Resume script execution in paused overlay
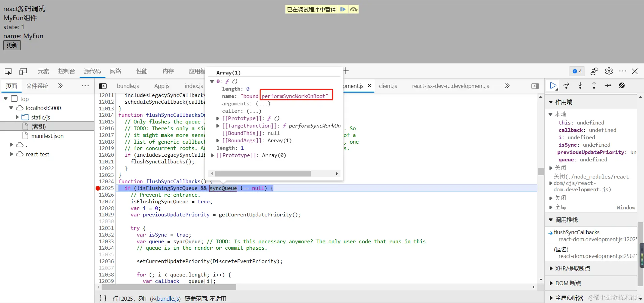 pos(343,9)
